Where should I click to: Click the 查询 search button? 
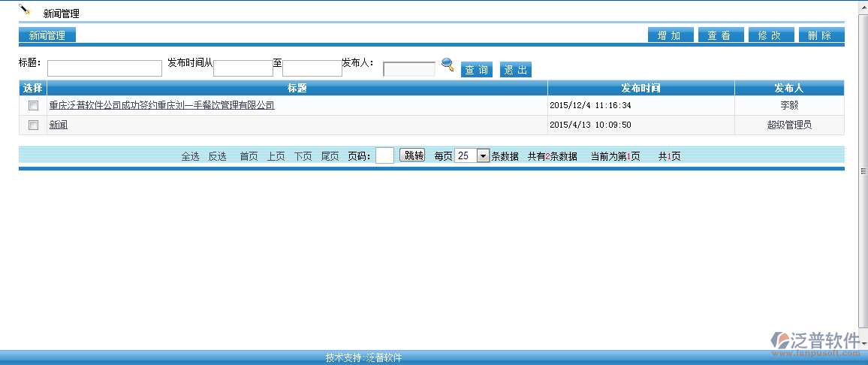point(477,70)
